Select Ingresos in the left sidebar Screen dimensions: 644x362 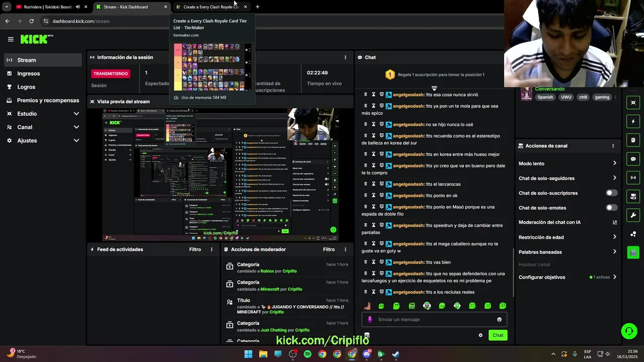(43, 73)
